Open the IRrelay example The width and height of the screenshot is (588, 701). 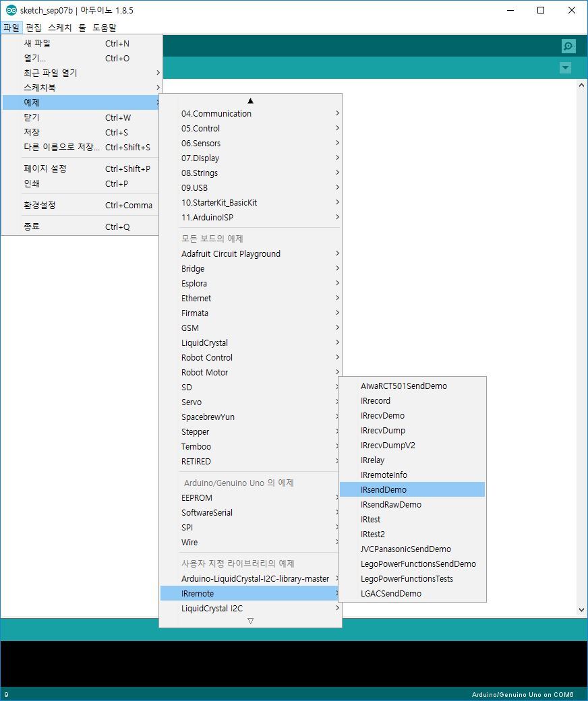pos(412,460)
